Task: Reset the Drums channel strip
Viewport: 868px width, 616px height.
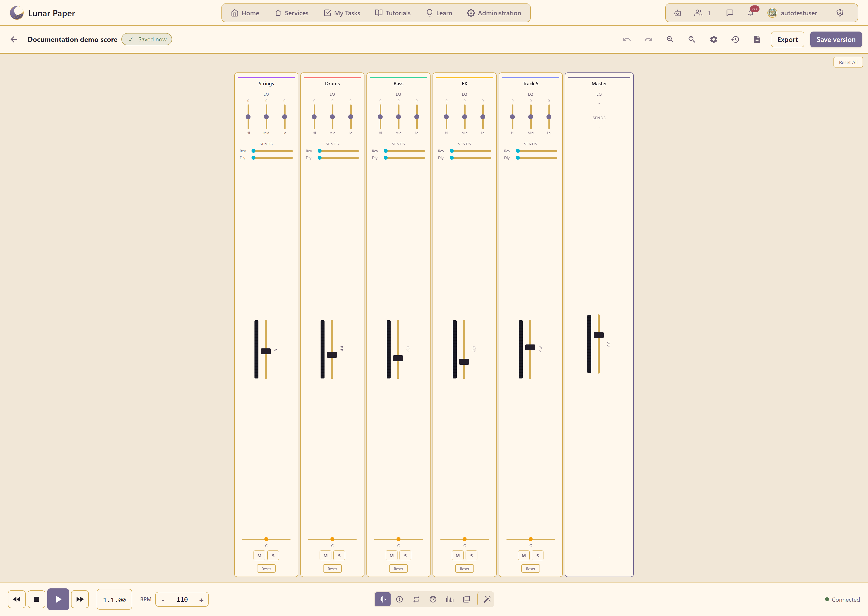Action: click(332, 569)
